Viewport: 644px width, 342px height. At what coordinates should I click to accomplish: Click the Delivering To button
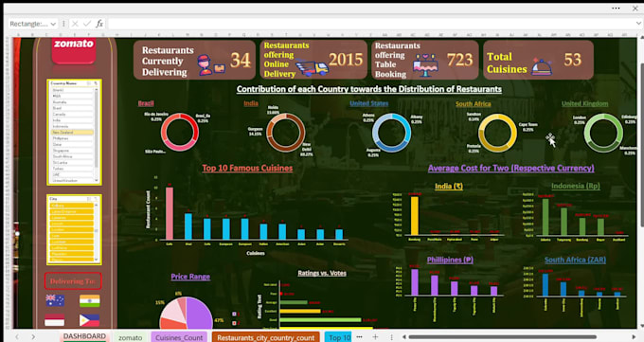click(x=73, y=281)
